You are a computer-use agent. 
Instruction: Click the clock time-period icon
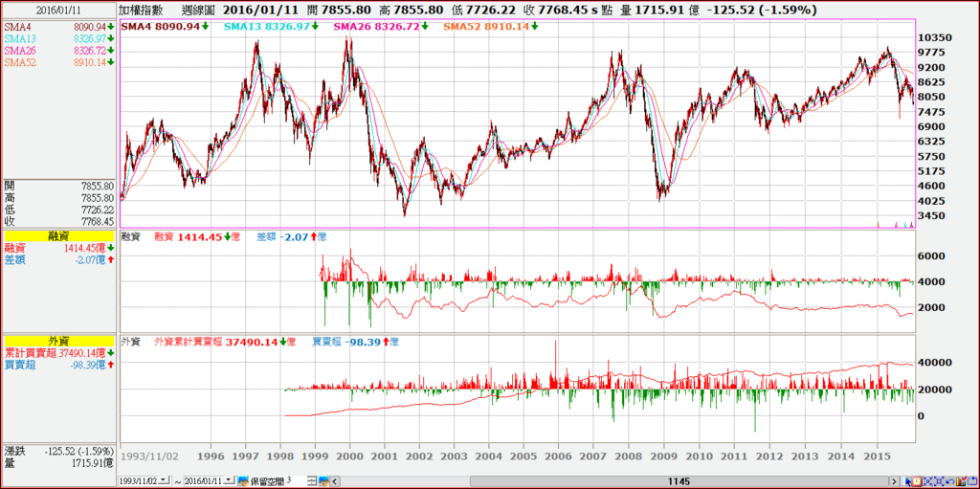[x=917, y=481]
